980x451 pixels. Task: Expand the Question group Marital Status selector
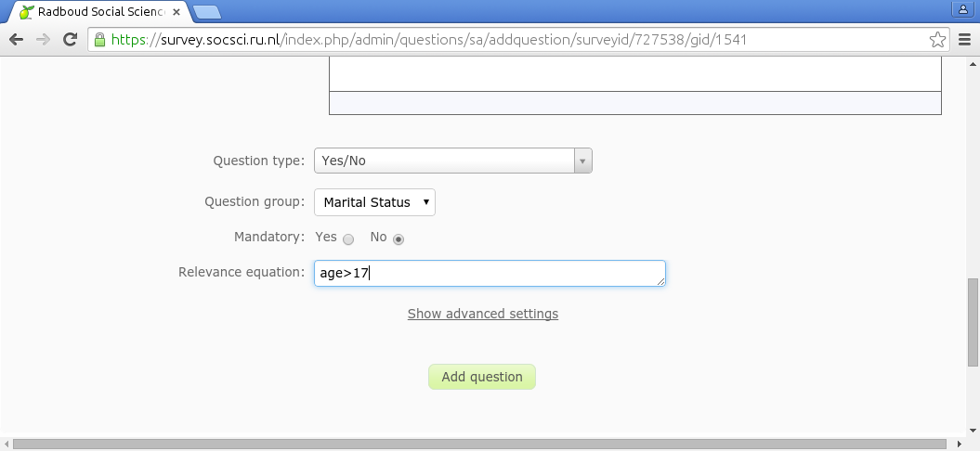374,202
